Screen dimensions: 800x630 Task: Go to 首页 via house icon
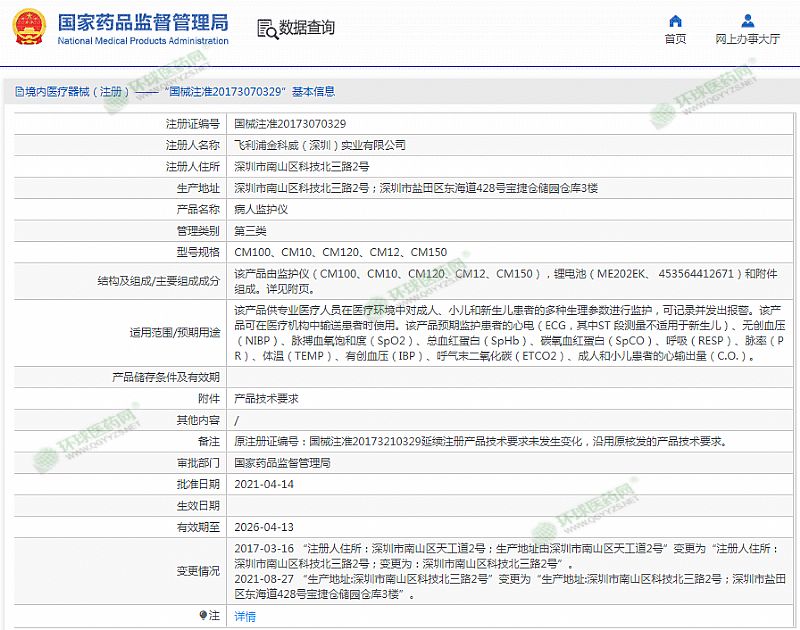point(676,21)
